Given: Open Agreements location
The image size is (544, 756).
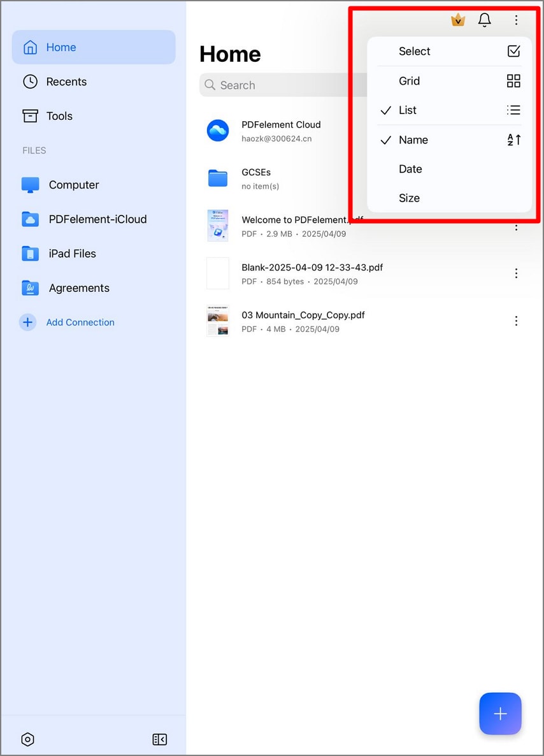Looking at the screenshot, I should (94, 288).
